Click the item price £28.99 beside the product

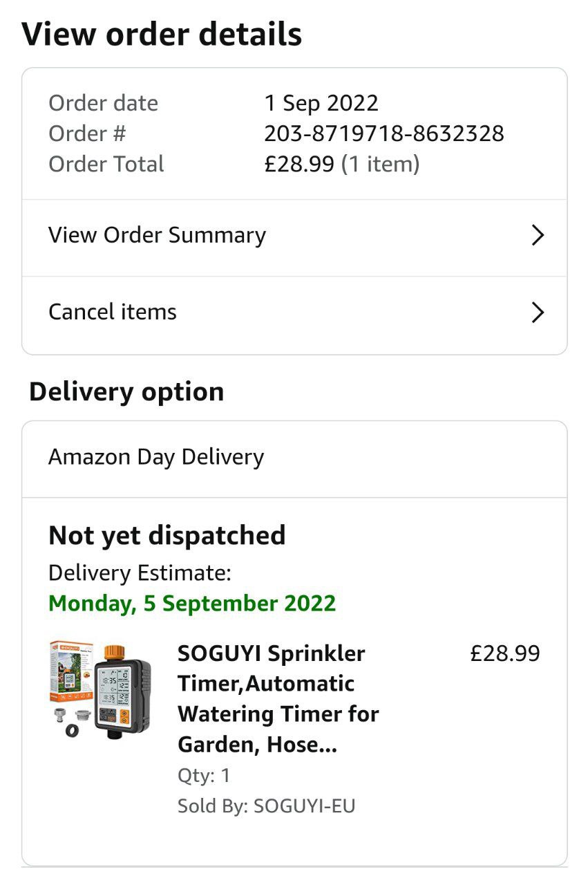pyautogui.click(x=504, y=653)
